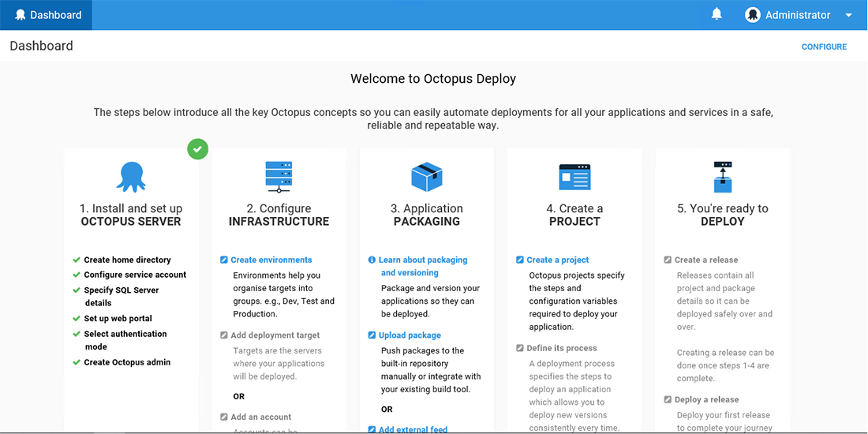
Task: Click the checkbox icon beside Create a project
Action: (520, 260)
